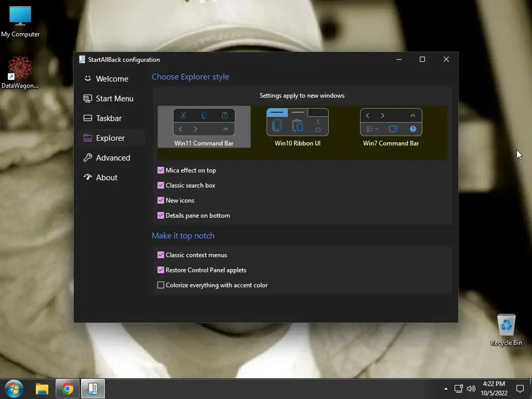Open the volume tray icon
532x399 pixels.
point(471,389)
